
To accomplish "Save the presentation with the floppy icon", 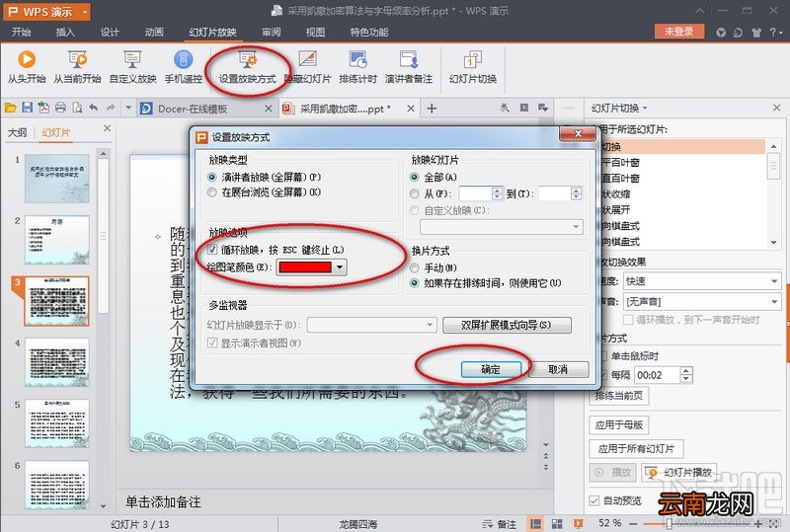I will coord(28,108).
